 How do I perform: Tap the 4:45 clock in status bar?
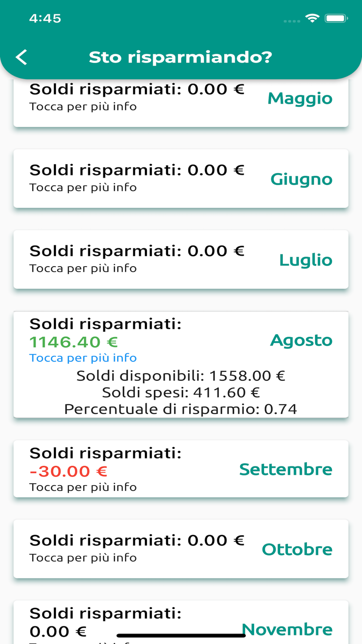pos(45,18)
